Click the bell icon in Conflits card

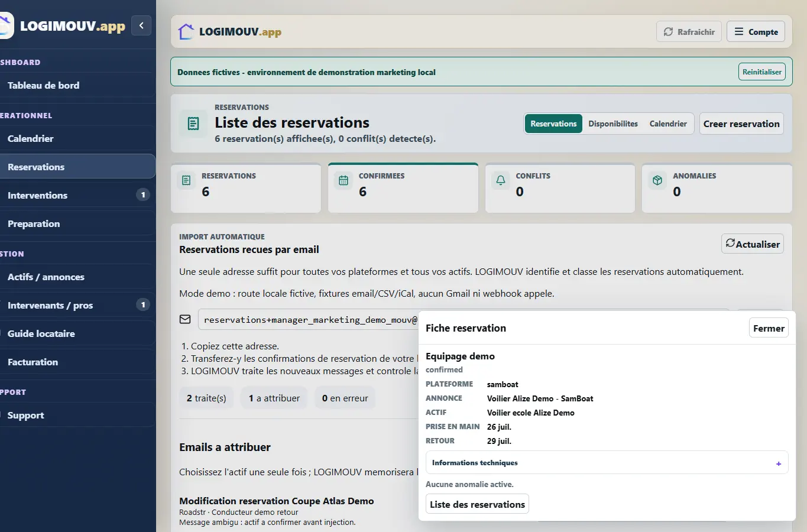[x=501, y=180]
